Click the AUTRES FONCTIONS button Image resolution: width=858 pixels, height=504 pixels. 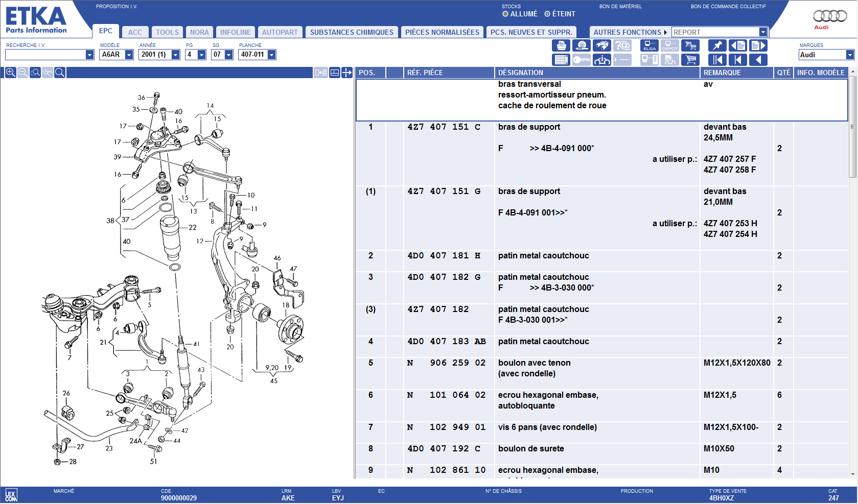point(629,32)
